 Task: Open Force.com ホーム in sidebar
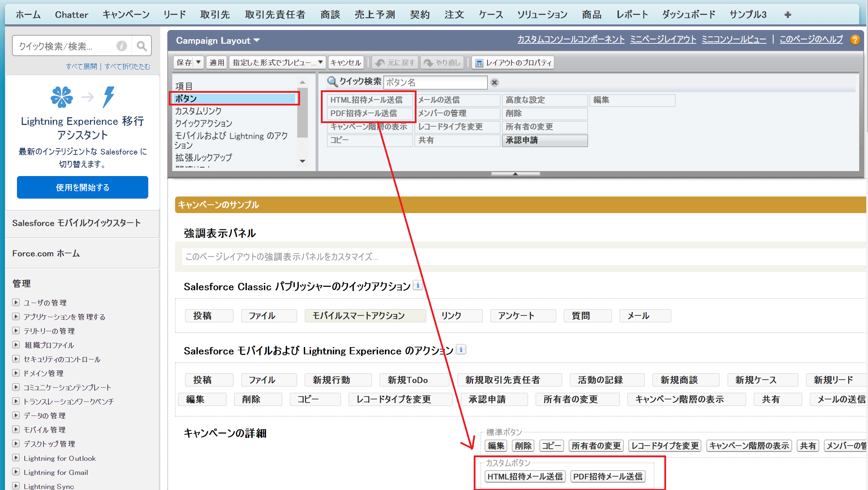[x=46, y=254]
